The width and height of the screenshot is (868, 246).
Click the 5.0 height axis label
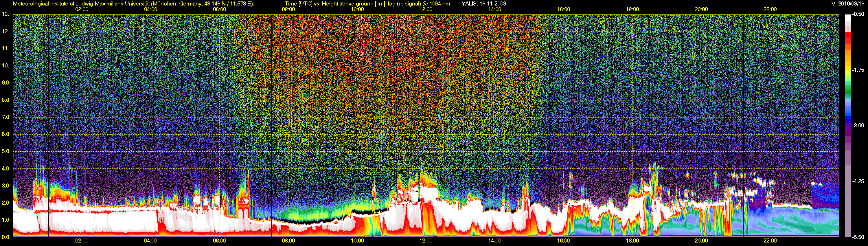coord(5,151)
